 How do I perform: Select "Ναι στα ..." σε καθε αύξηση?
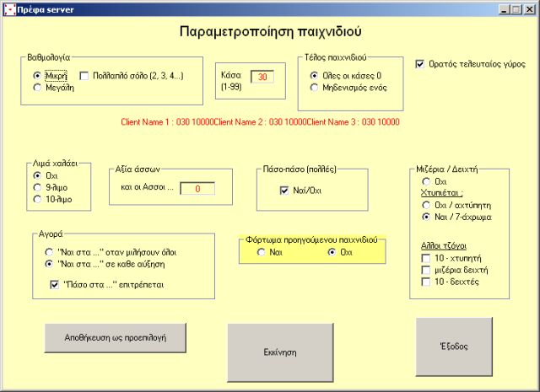pos(49,264)
